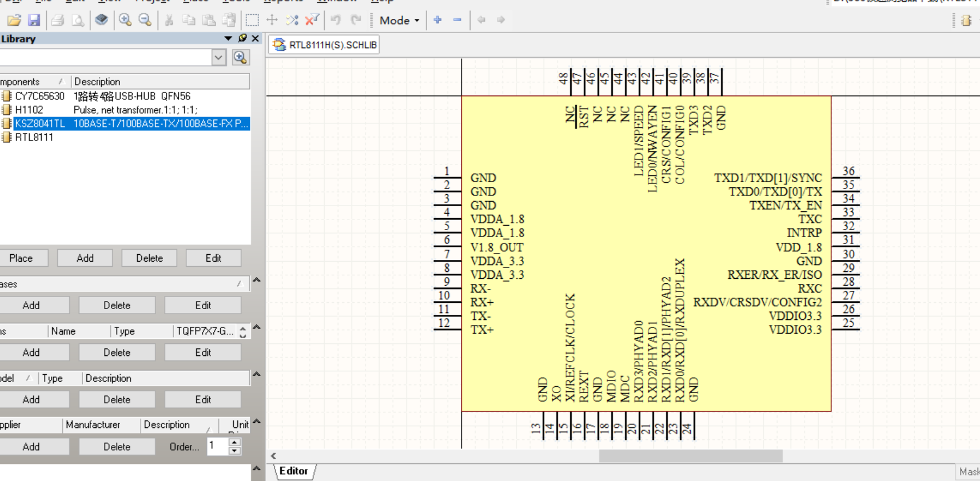980x481 pixels.
Task: Click Edit under the component list
Action: pos(213,258)
